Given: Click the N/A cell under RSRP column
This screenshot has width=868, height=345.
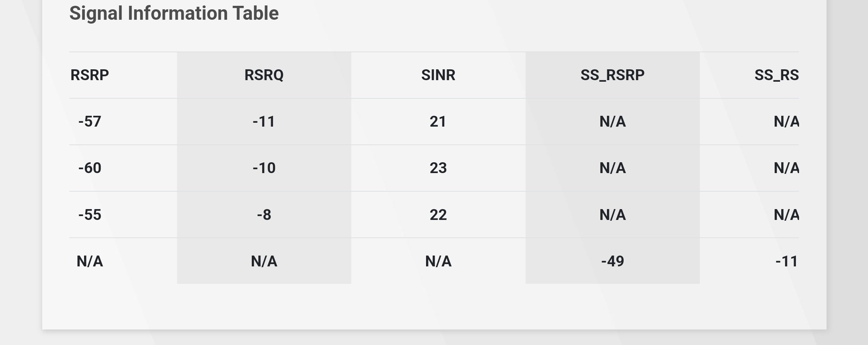Looking at the screenshot, I should pos(89,261).
